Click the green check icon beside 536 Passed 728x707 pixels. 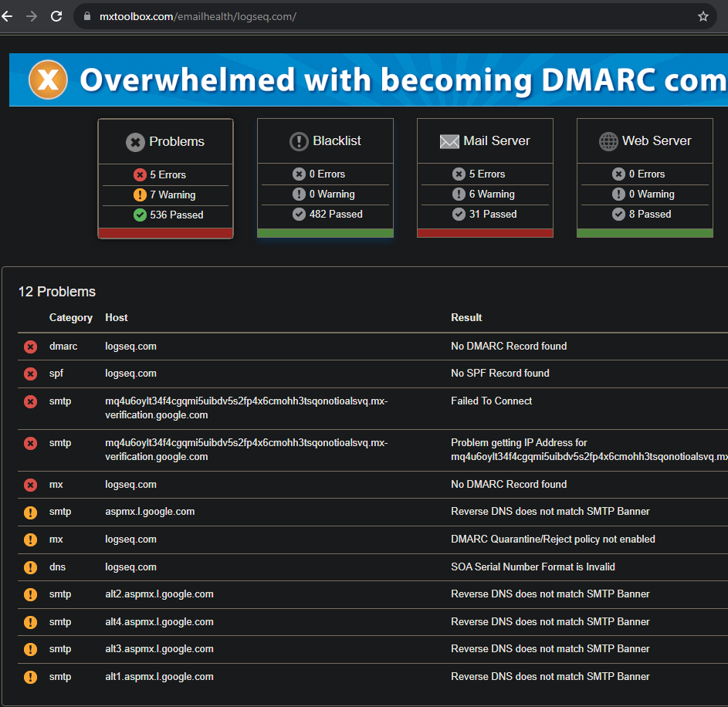coord(140,215)
